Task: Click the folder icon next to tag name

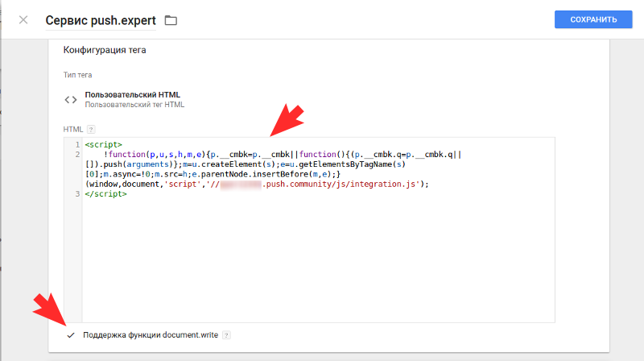Action: (171, 20)
